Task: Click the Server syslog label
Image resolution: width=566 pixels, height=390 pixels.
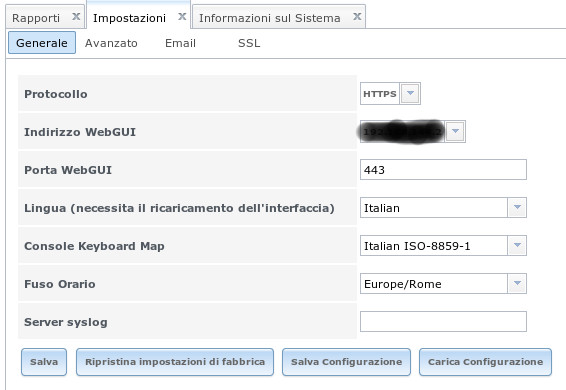Action: coord(66,322)
